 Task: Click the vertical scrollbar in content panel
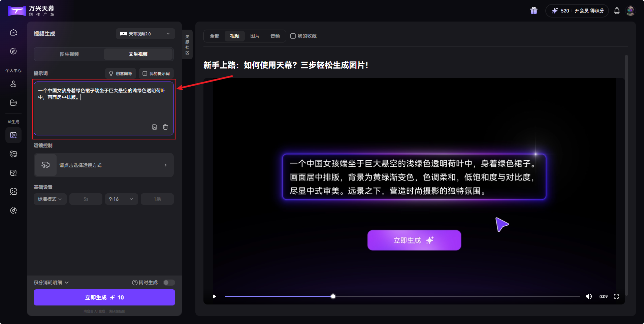pyautogui.click(x=626, y=175)
